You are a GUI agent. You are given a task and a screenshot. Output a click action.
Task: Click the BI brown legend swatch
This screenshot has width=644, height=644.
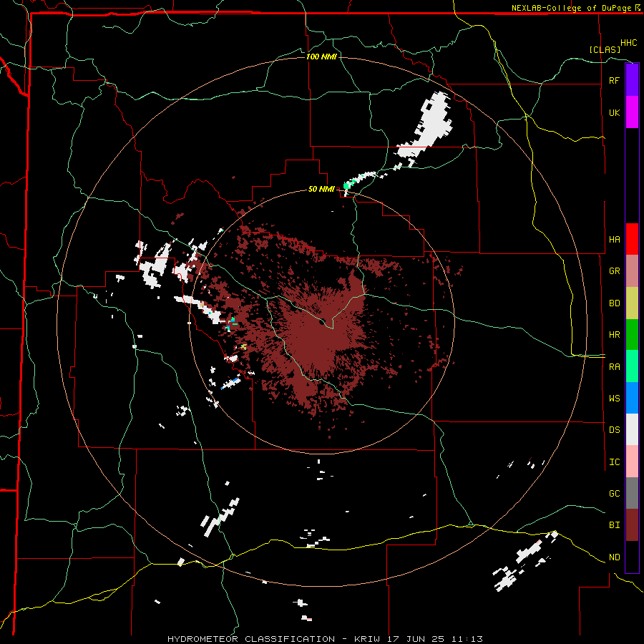pos(632,525)
